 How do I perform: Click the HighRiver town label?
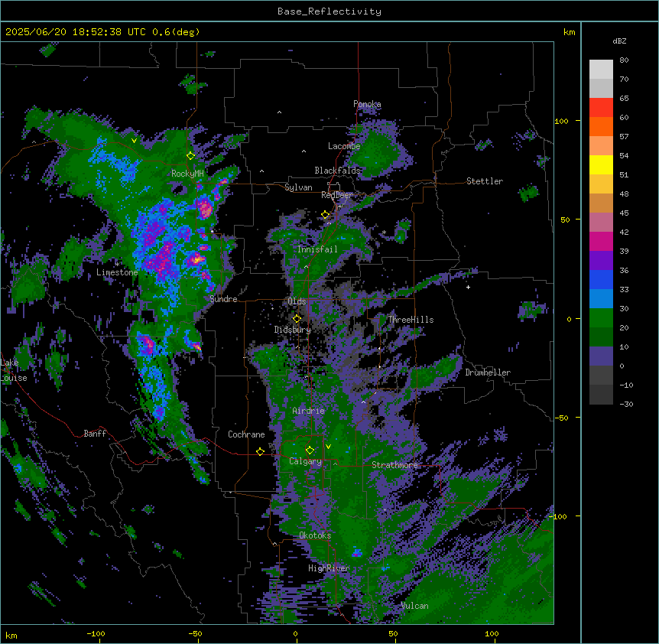pyautogui.click(x=329, y=568)
